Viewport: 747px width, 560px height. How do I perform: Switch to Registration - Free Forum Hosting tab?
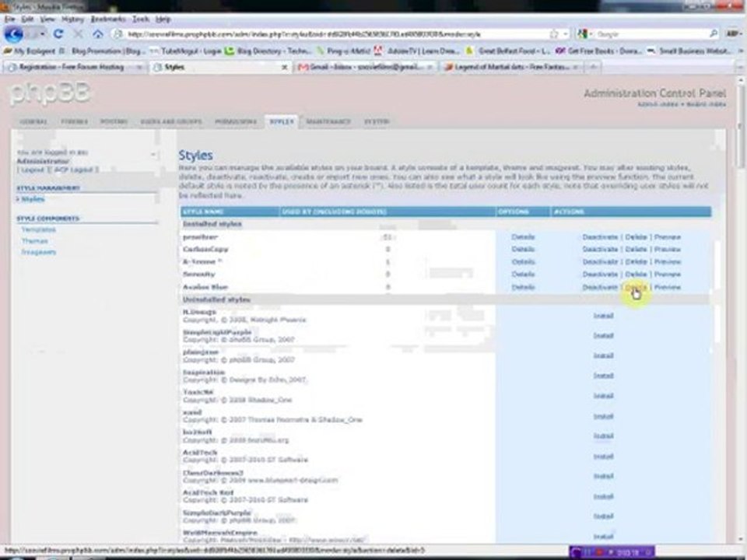(x=74, y=67)
